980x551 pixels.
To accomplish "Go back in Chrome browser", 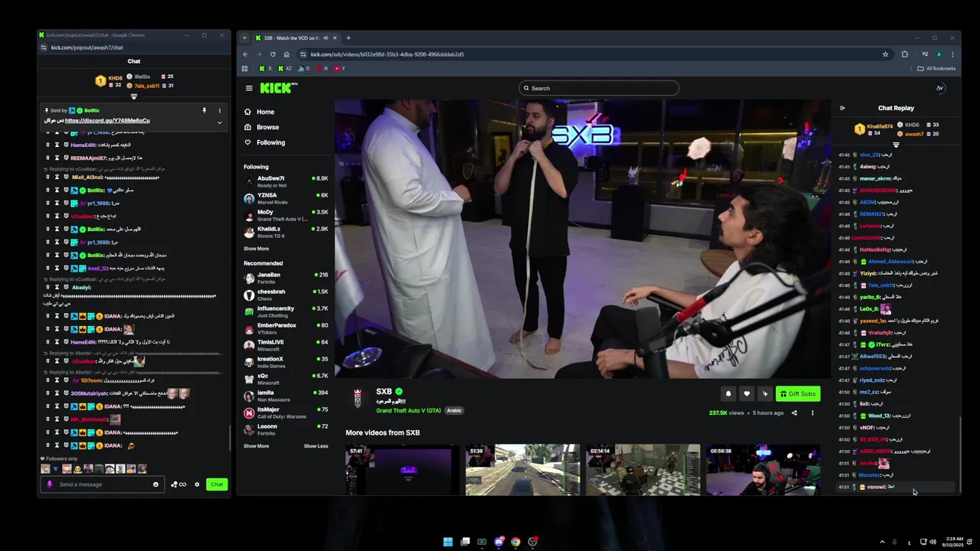I will tap(245, 54).
